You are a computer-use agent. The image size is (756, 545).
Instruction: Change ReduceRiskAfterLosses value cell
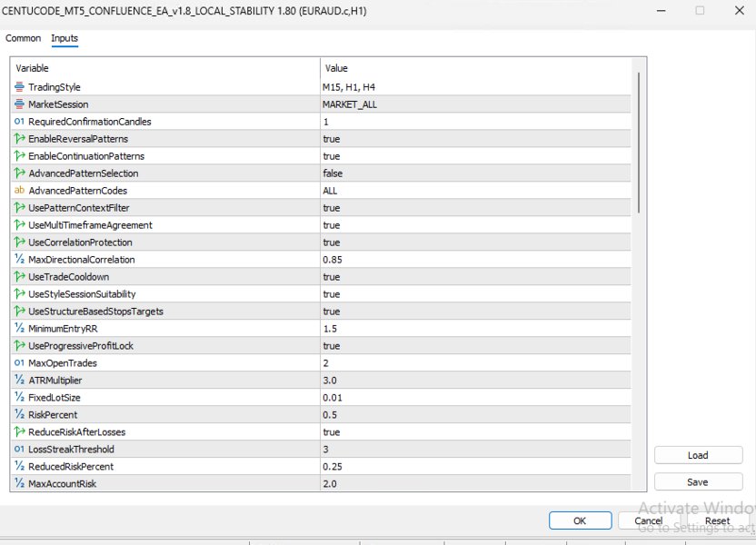pyautogui.click(x=475, y=431)
